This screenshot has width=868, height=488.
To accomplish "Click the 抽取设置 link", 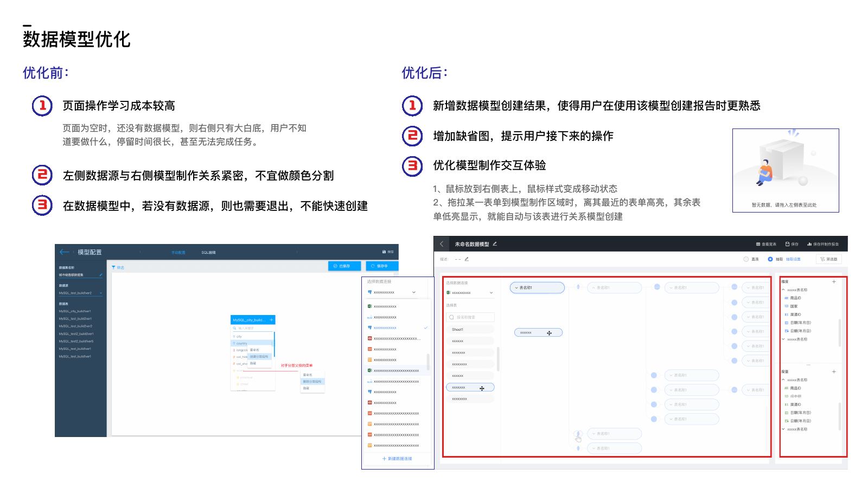I will tap(793, 259).
